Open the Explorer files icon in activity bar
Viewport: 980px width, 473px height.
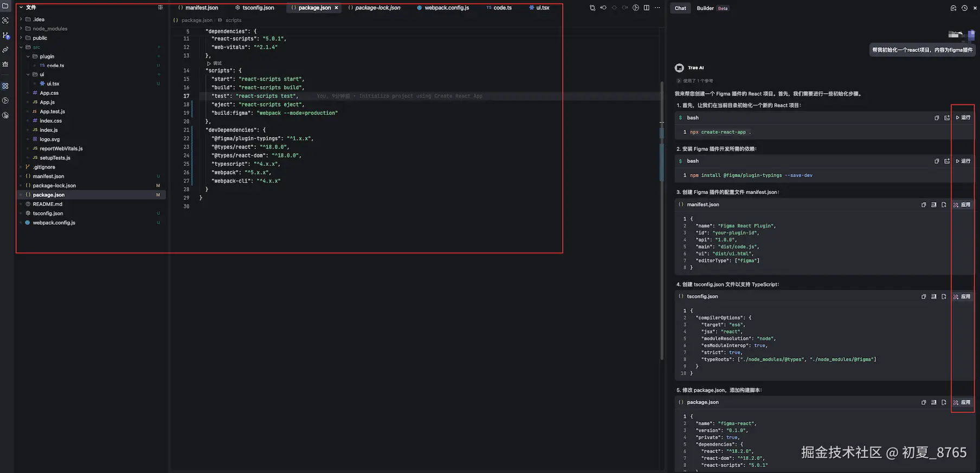5,6
